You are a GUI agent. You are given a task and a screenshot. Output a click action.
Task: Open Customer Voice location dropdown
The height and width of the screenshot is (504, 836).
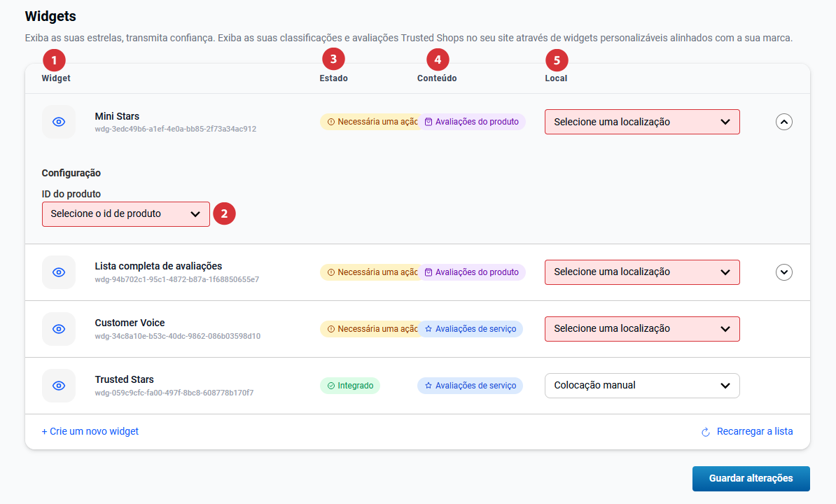click(x=641, y=329)
